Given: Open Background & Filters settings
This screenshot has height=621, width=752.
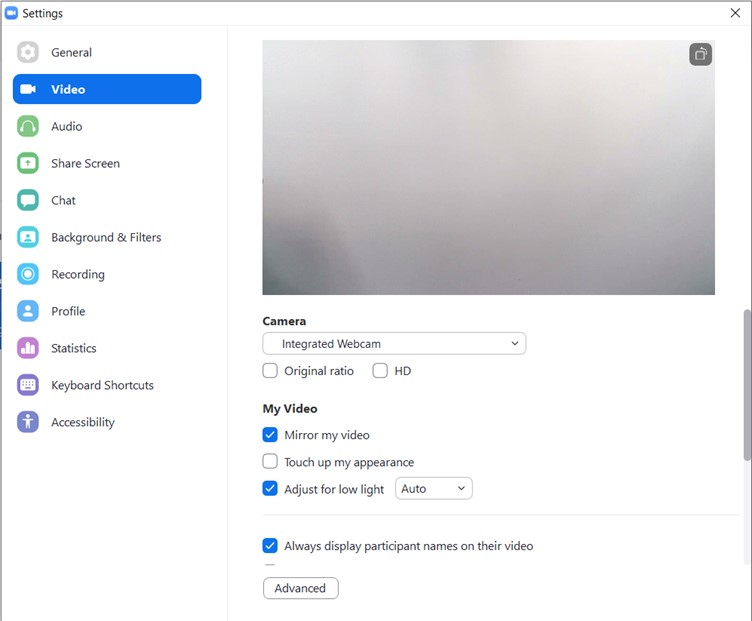Looking at the screenshot, I should (107, 237).
